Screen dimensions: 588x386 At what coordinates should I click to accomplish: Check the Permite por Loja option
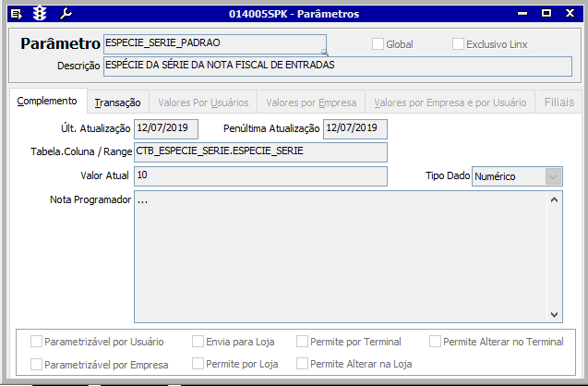[x=198, y=364]
